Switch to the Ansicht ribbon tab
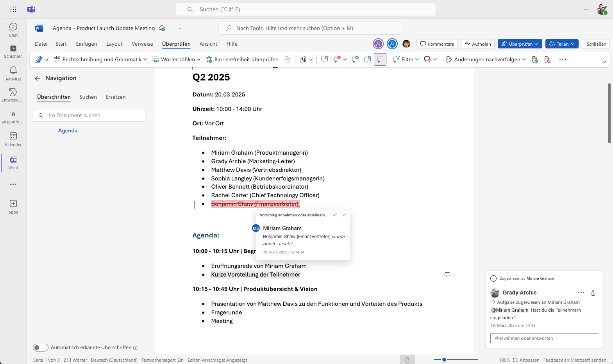 click(x=208, y=44)
